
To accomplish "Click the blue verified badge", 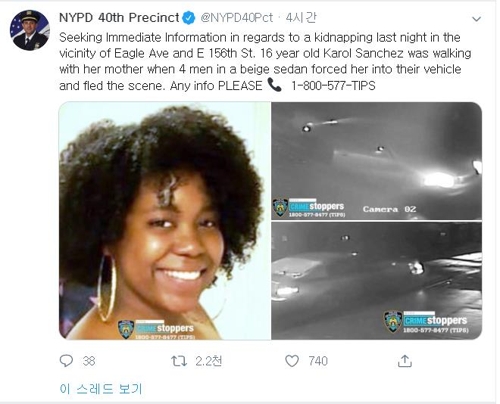I will (189, 18).
